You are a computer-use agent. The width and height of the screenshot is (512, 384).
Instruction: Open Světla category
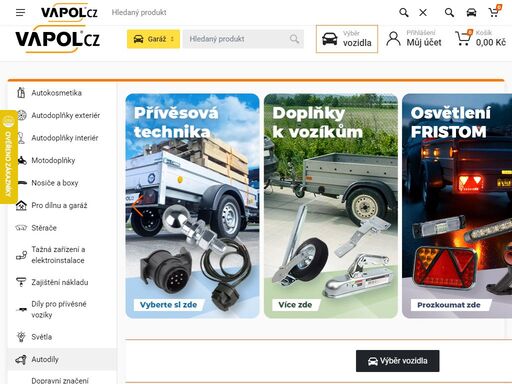[x=42, y=337]
